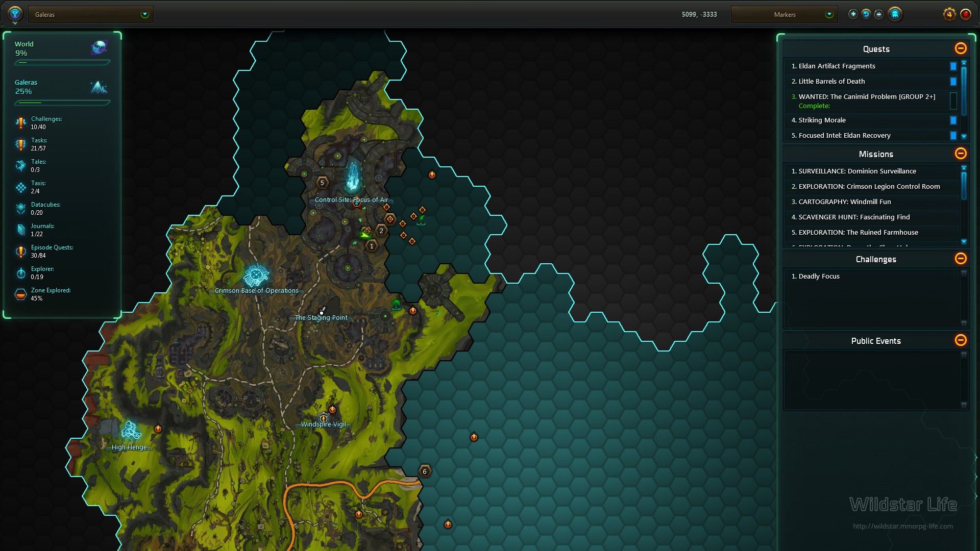Click the globe icon at top-left corner
Viewport: 980px width, 551px height.
15,14
